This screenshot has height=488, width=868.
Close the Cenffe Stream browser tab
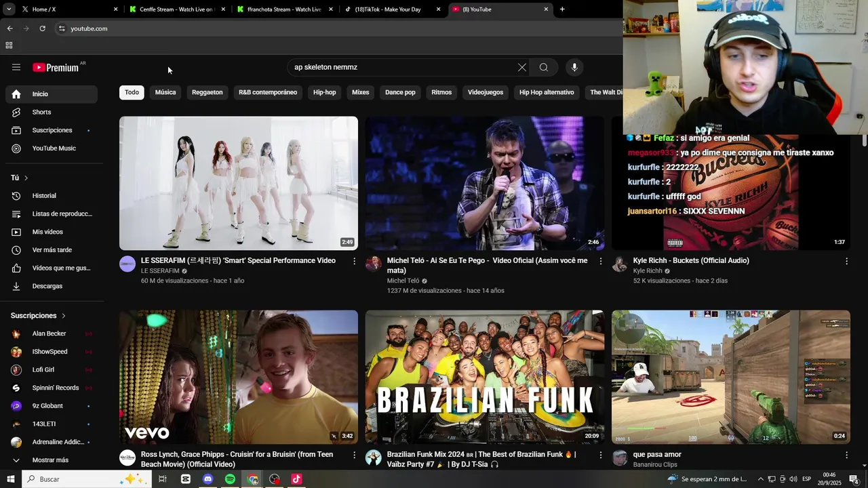pos(224,9)
